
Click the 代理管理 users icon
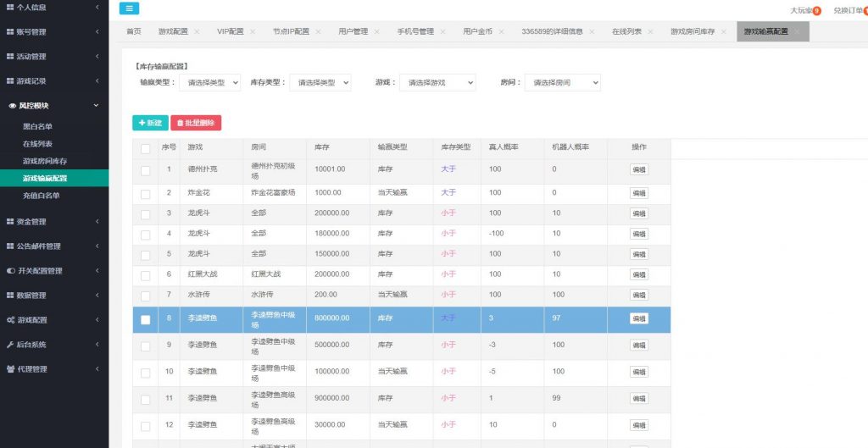point(10,369)
